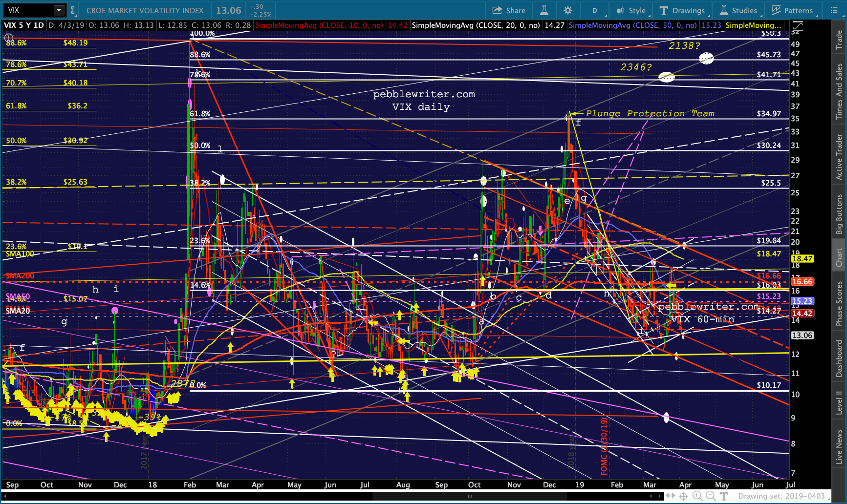Click the small left-pointing triangle before the right-pointing one

[651, 496]
